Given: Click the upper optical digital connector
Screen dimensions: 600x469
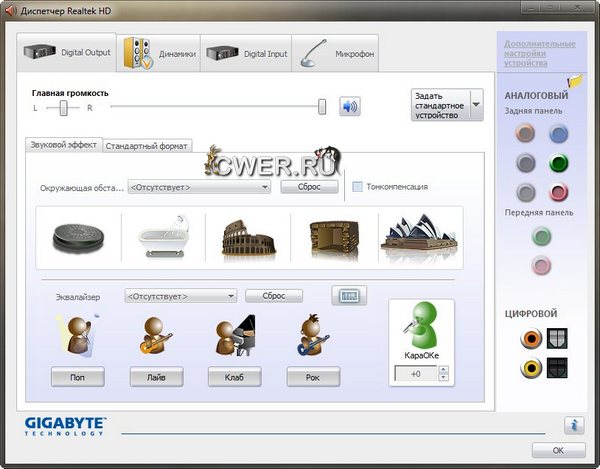Looking at the screenshot, I should point(557,338).
